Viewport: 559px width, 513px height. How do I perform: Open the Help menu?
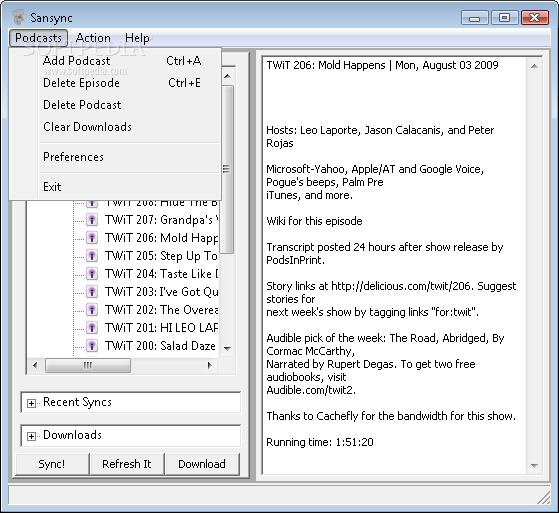[x=137, y=38]
